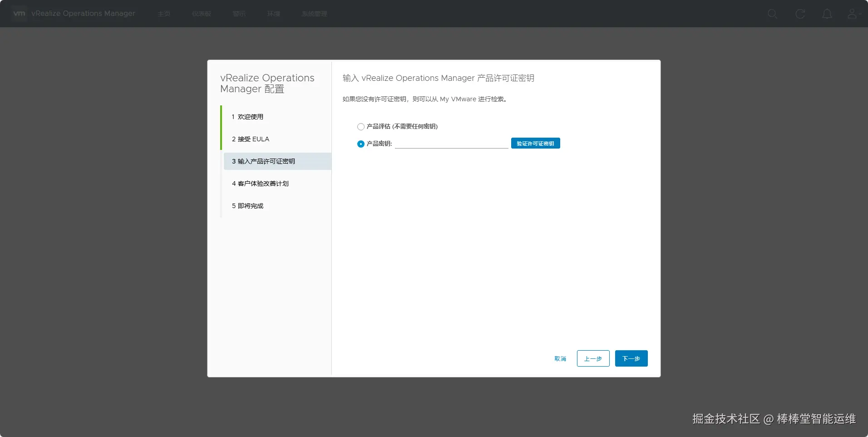Viewport: 868px width, 437px height.
Task: Open the search icon in the top bar
Action: 772,14
